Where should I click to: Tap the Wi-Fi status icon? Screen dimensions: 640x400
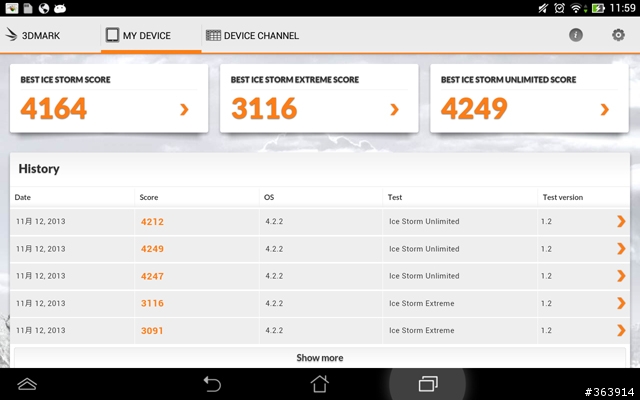click(x=576, y=8)
